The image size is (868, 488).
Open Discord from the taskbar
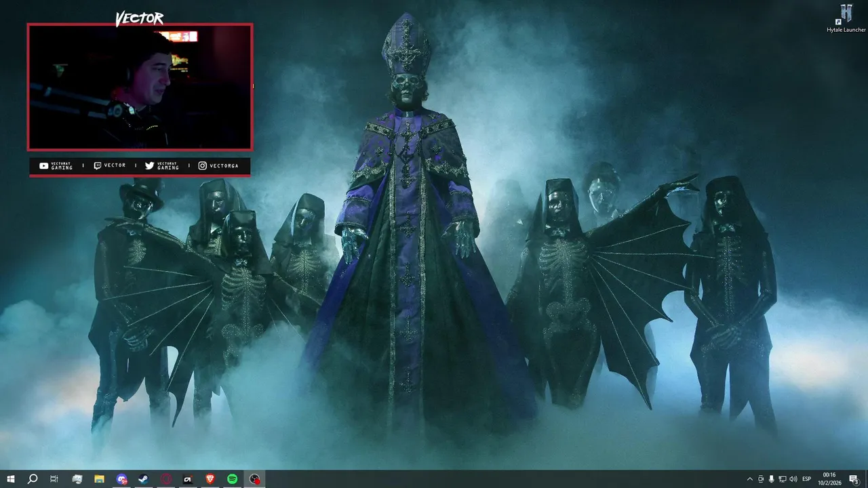pyautogui.click(x=121, y=479)
